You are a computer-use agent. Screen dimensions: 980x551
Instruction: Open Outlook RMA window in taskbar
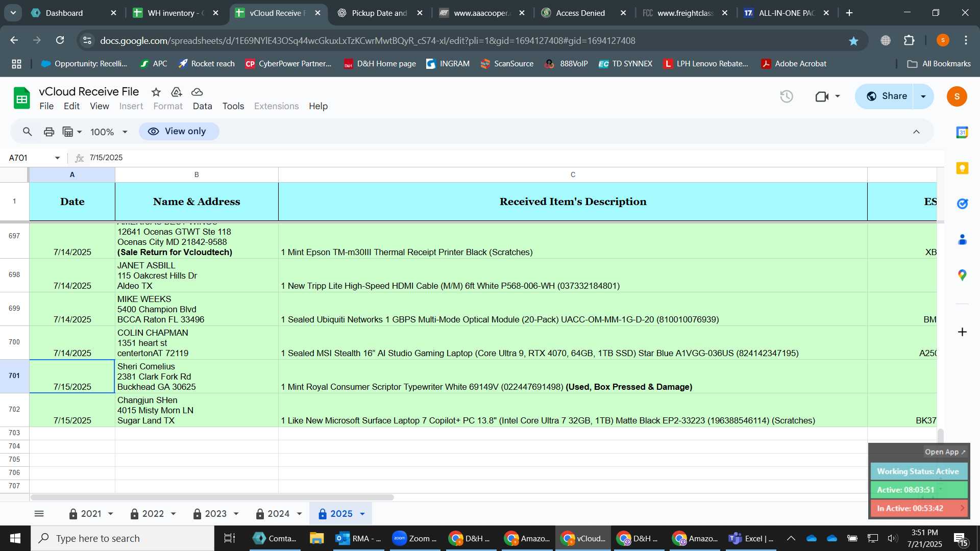[358, 538]
